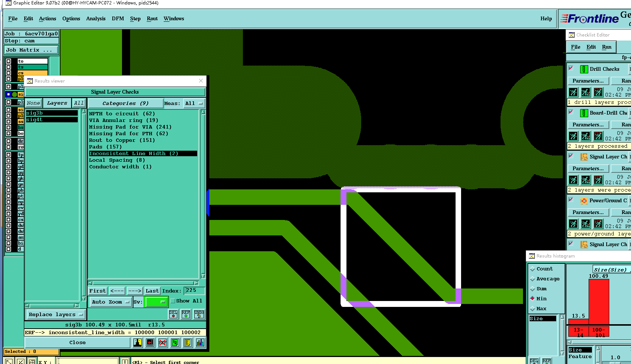The image size is (631, 364).
Task: Select the sig4t layer in list
Action: 52,120
